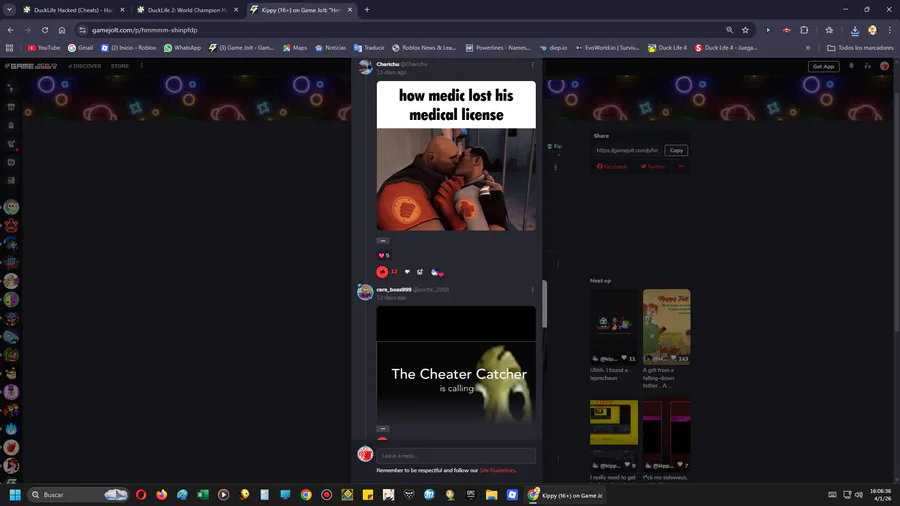
Task: Like Charichu's comment with the red thumbs-up
Action: [382, 272]
